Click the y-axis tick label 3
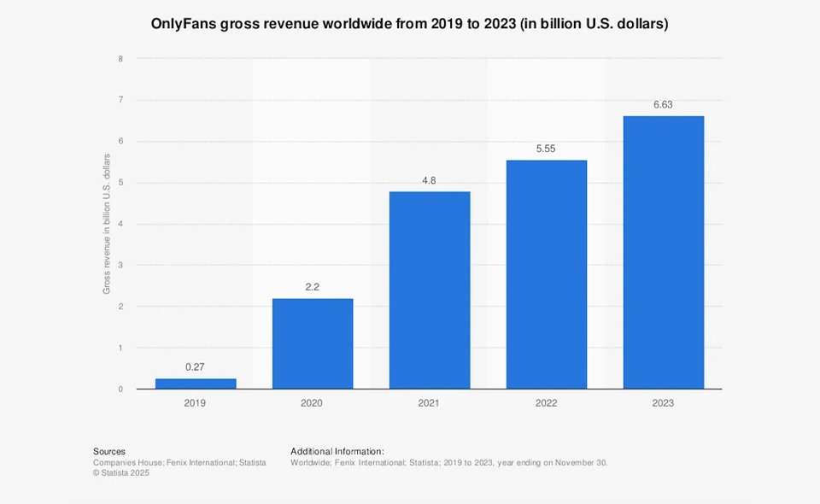Viewport: 820px width, 504px height. [x=120, y=265]
